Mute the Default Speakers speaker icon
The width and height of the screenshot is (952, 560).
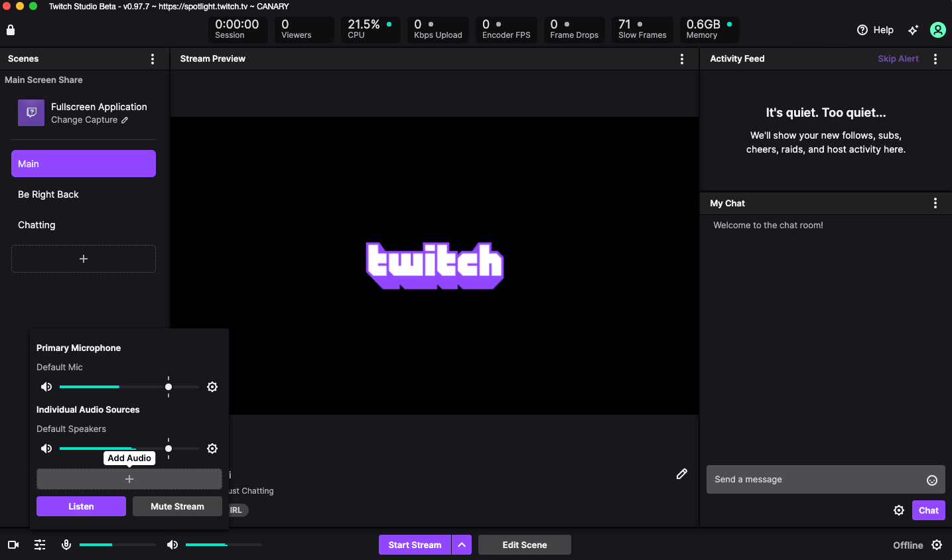46,449
